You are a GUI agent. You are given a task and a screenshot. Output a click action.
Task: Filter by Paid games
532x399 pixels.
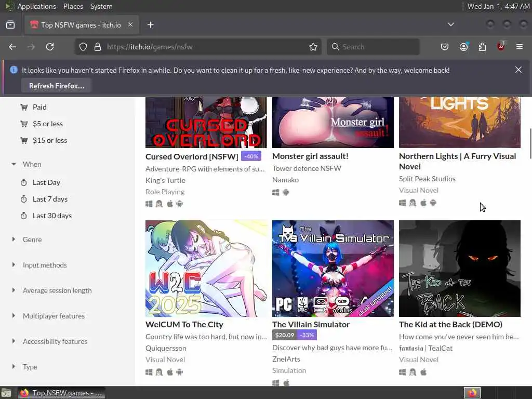(x=39, y=107)
